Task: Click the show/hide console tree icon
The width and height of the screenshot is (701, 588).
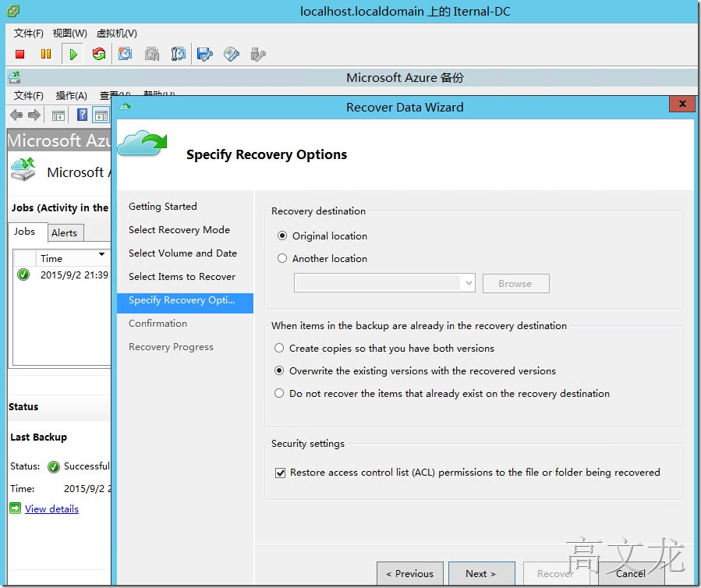Action: pyautogui.click(x=58, y=116)
